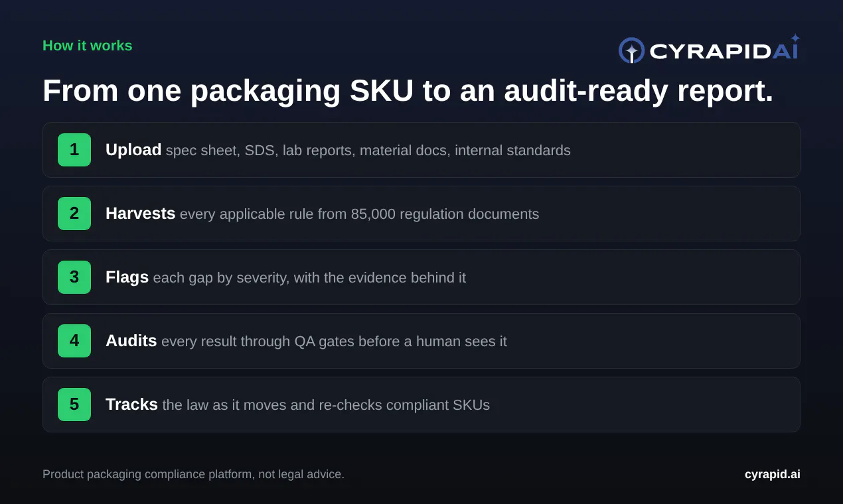This screenshot has height=504, width=843.
Task: Click the green number 5 badge
Action: (x=74, y=405)
